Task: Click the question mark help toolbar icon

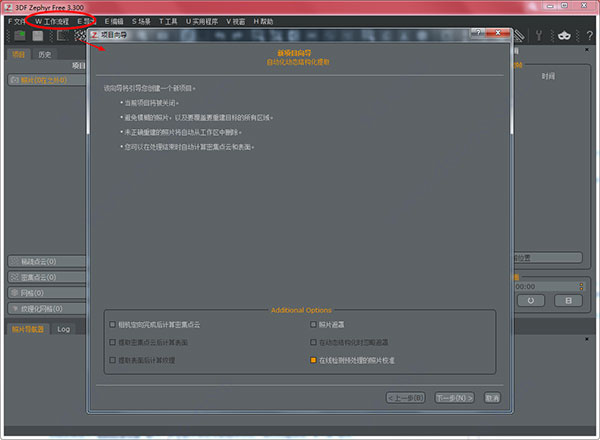Action: [x=589, y=36]
